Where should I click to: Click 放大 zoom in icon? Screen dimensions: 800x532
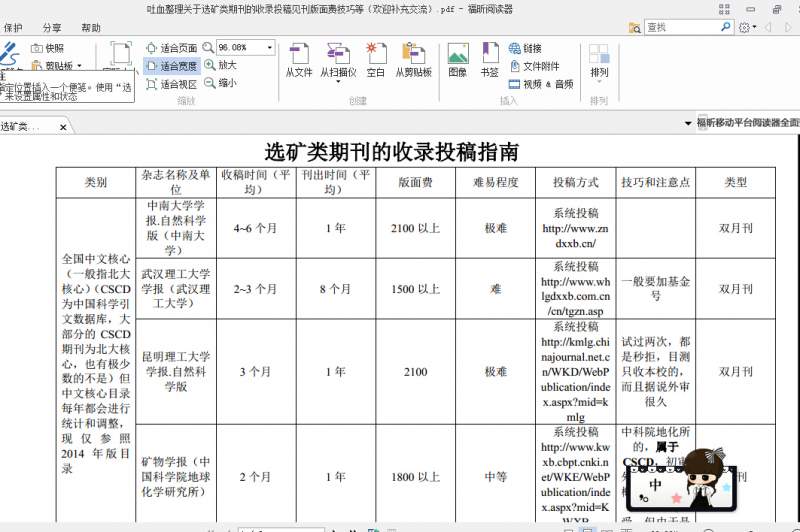pyautogui.click(x=210, y=65)
